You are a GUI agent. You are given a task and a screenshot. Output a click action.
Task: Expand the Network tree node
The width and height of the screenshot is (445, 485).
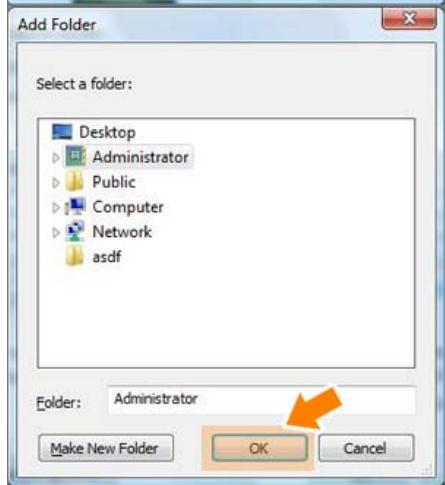(x=56, y=232)
